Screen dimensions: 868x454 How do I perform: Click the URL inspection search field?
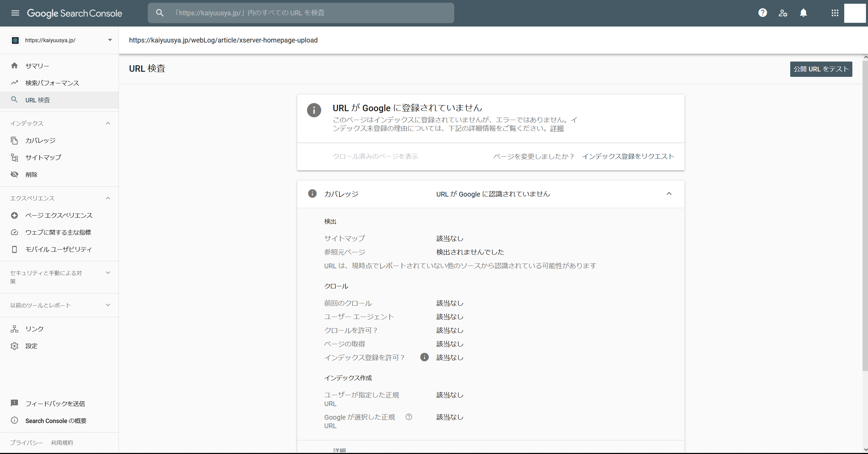301,13
